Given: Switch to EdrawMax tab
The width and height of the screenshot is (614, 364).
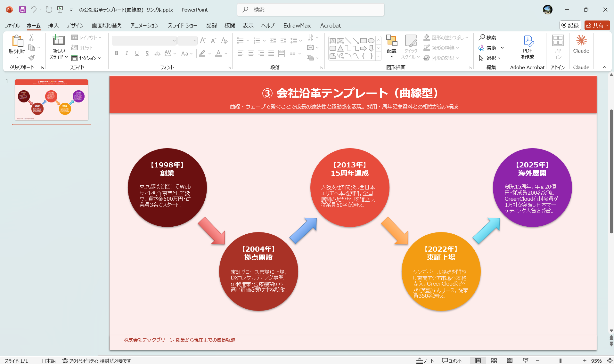Looking at the screenshot, I should click(297, 26).
